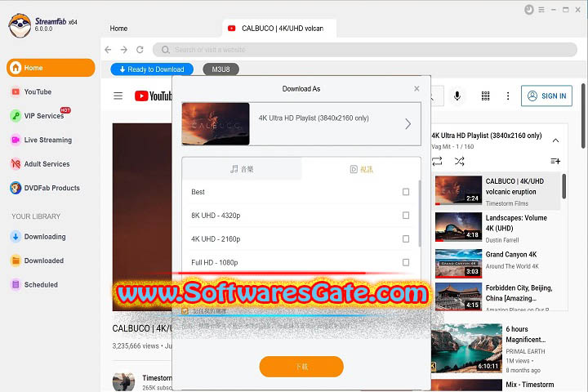Click the YouTube page vertical scrollbar
Viewport: 588px width, 392px height.
583,116
